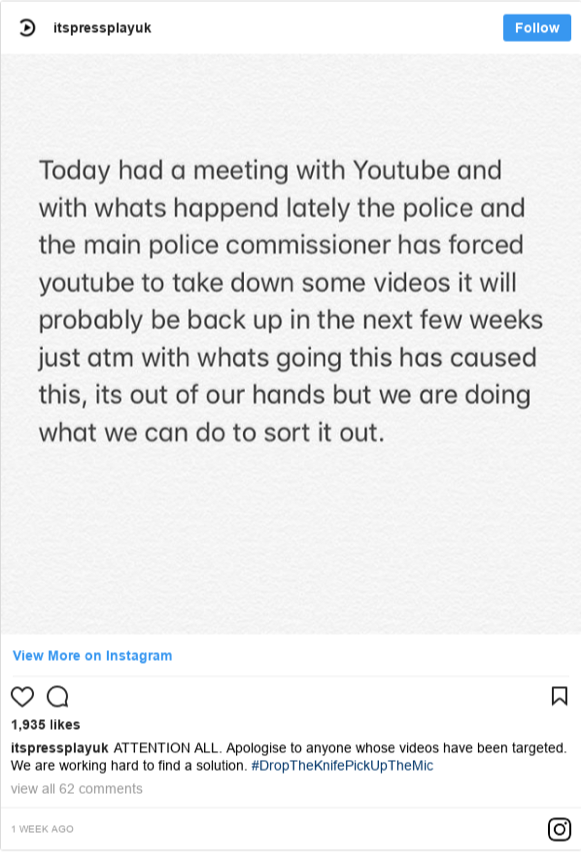Viewport: 581px width, 862px height.
Task: Show who liked via 1,935 likes
Action: coord(46,725)
